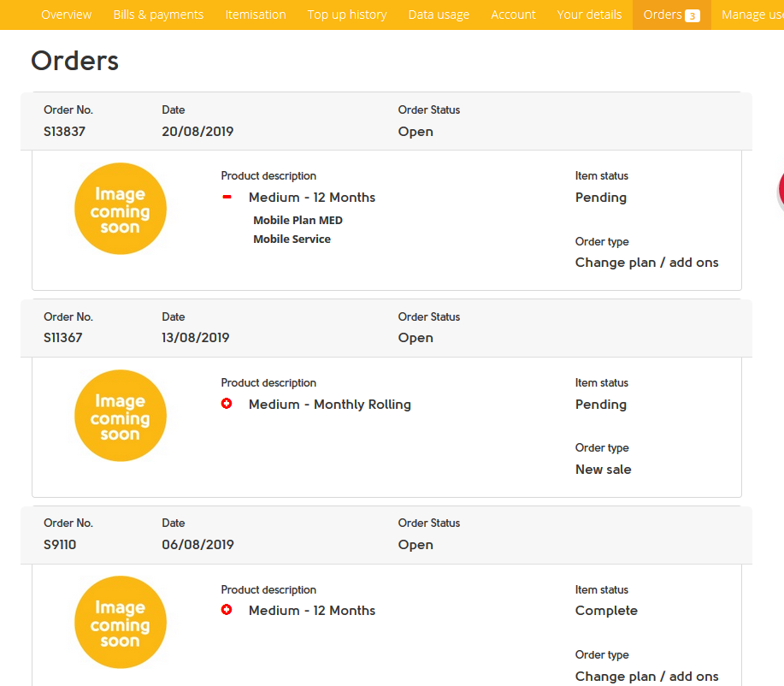Expand Medium - 12 Months plus icon in order S9110
Screen dimensions: 784x686
coord(227,609)
